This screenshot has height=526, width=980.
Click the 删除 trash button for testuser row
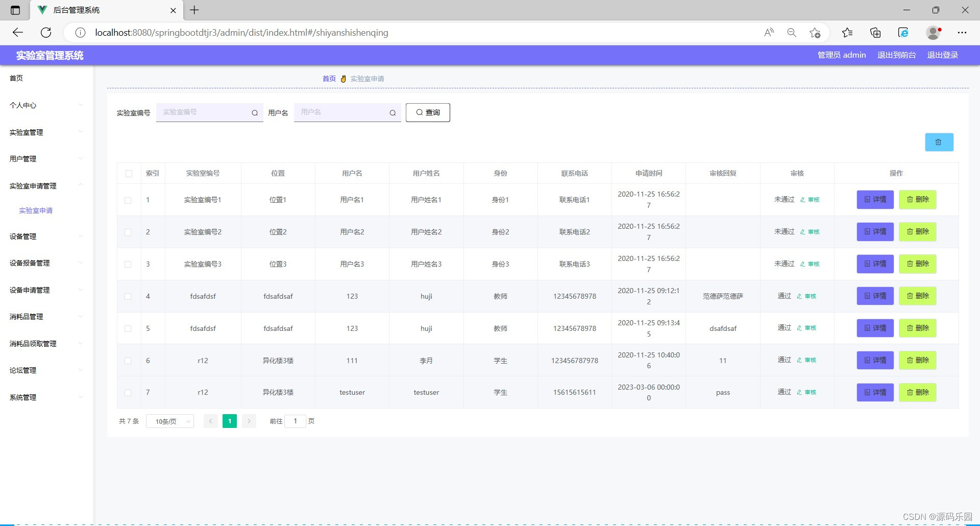coord(917,392)
